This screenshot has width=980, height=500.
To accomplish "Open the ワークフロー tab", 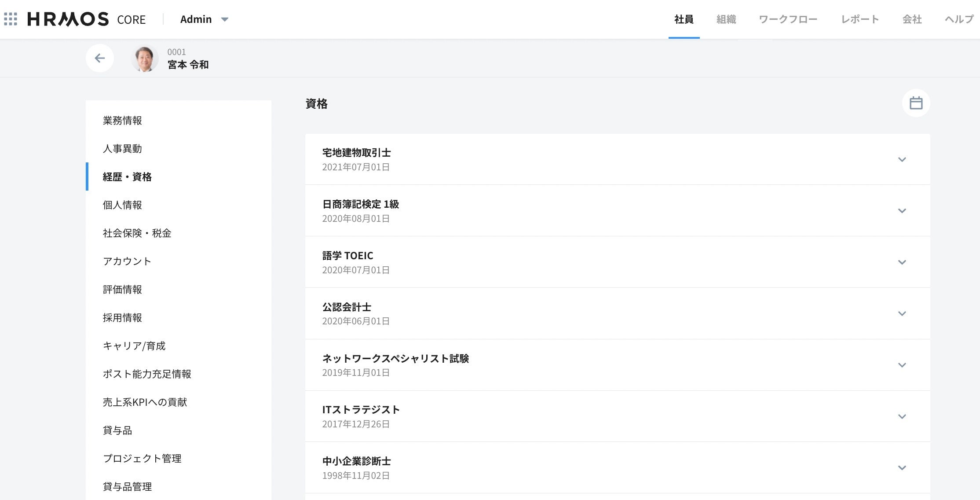I will 788,19.
